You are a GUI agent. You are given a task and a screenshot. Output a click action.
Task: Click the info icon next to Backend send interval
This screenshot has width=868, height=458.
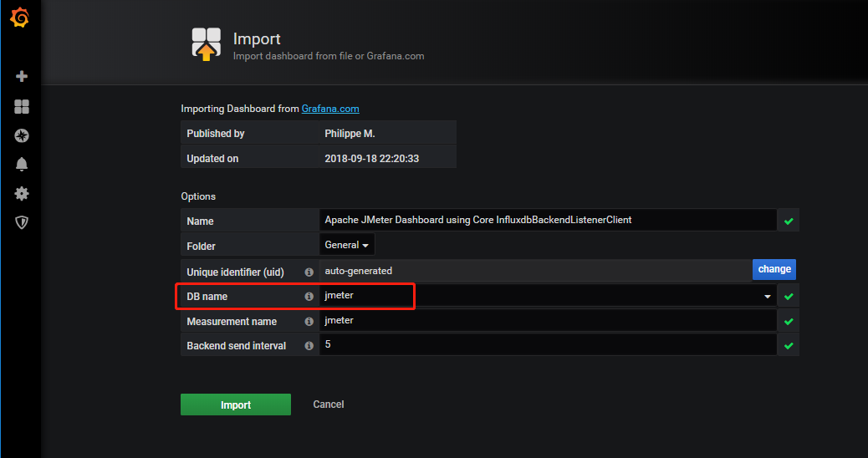coord(309,346)
